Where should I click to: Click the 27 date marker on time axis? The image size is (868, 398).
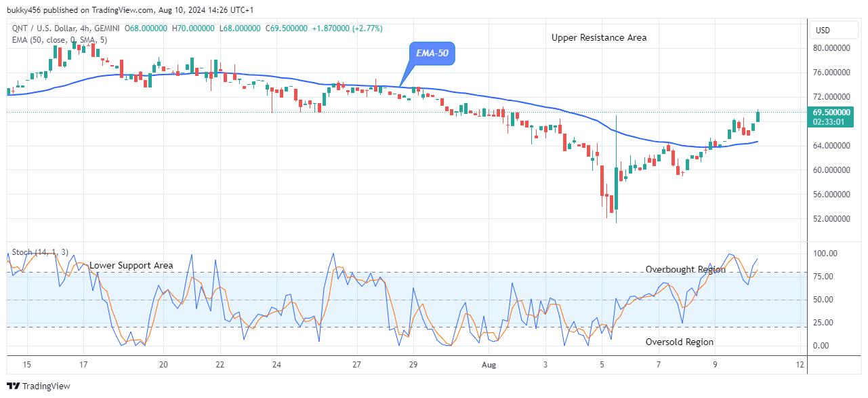tap(356, 365)
